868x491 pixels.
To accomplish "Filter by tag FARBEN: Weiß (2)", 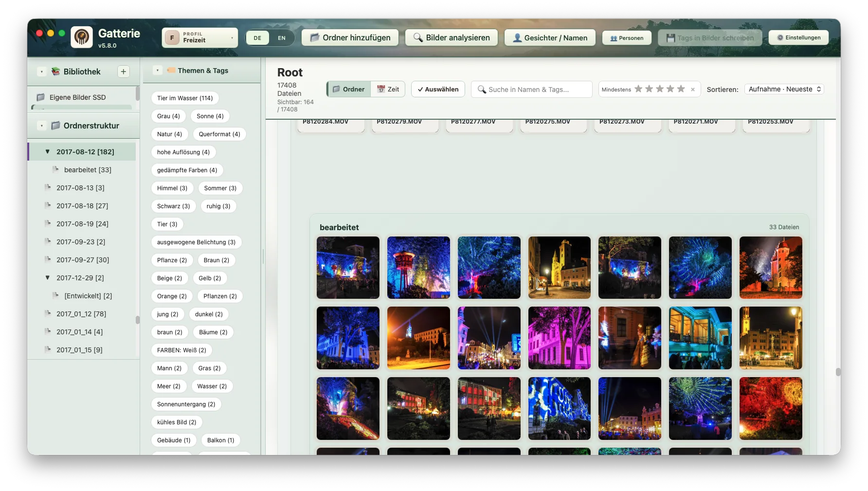I will [x=181, y=350].
